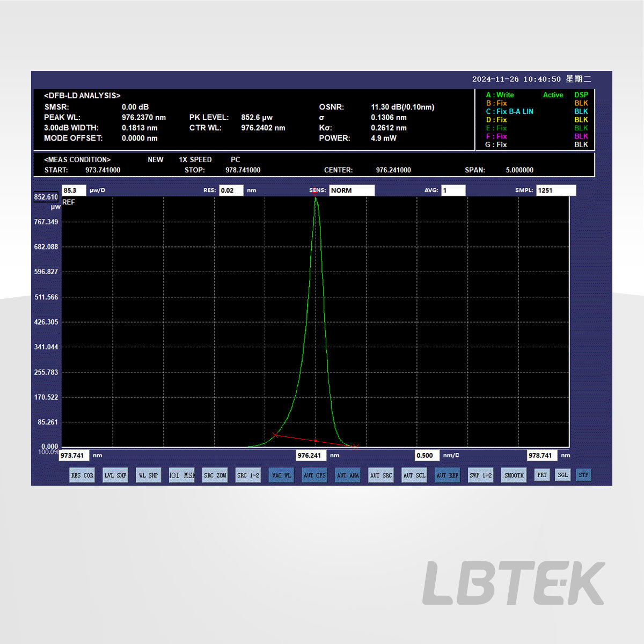
Task: Edit the 852.610 reference level field
Action: click(x=46, y=197)
